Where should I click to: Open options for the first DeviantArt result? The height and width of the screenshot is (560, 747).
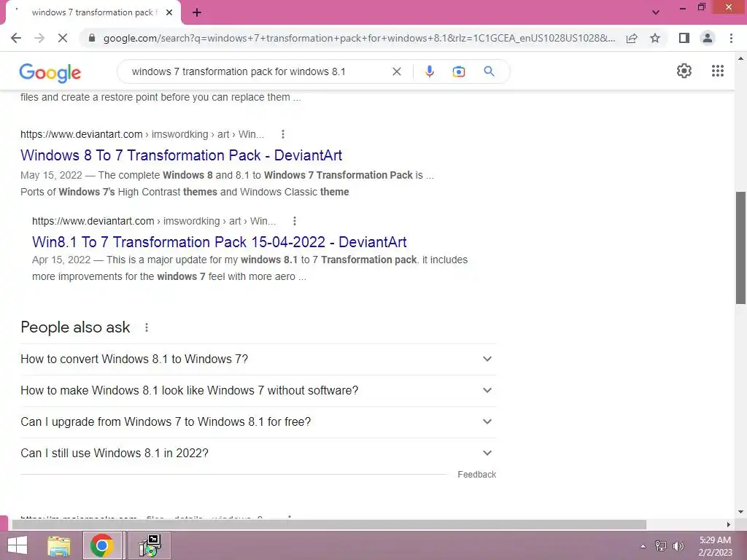[x=283, y=134]
